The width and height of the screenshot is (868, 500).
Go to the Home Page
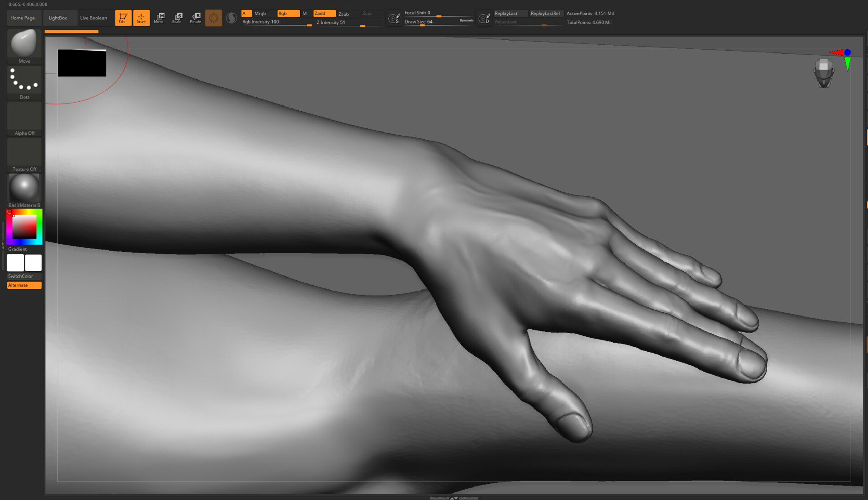coord(23,18)
